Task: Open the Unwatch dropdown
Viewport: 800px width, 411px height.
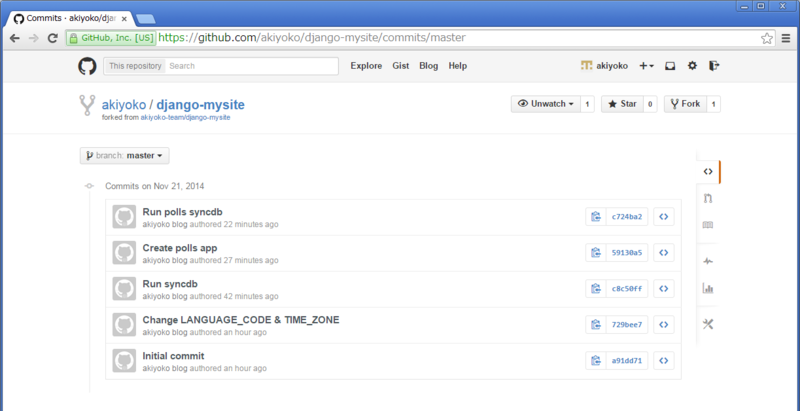Action: click(545, 104)
